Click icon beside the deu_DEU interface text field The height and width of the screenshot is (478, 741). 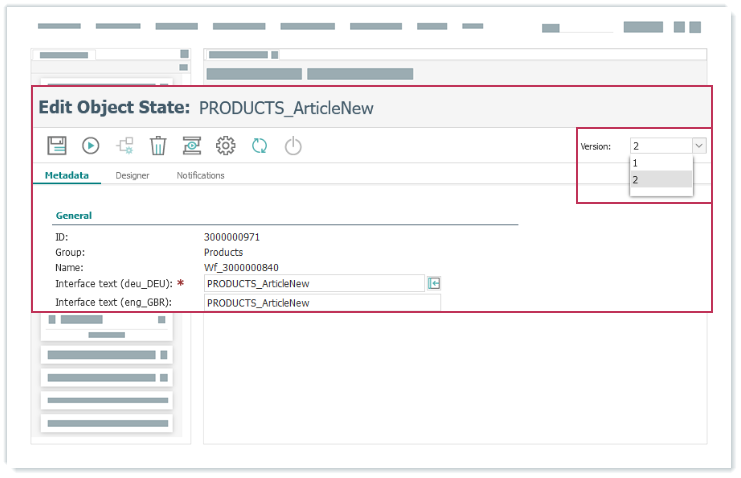[435, 284]
